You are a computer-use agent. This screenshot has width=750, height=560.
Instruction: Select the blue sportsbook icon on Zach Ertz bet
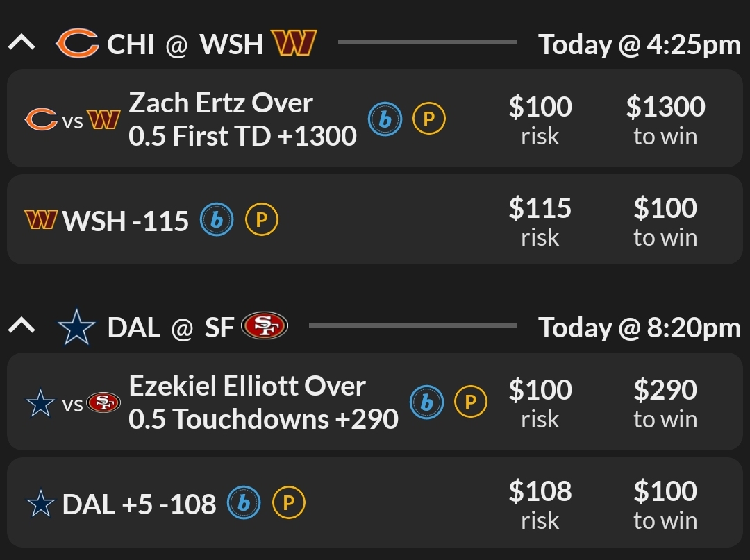(x=385, y=119)
